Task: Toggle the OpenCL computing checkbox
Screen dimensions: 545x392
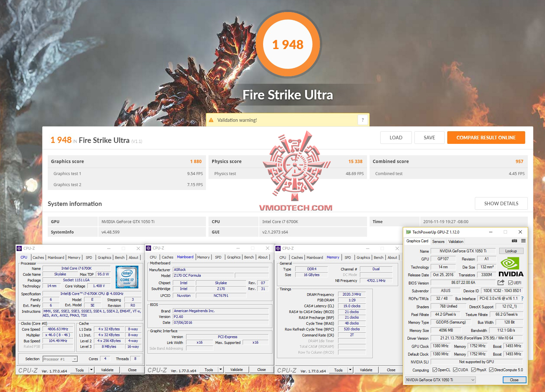Action: point(435,370)
